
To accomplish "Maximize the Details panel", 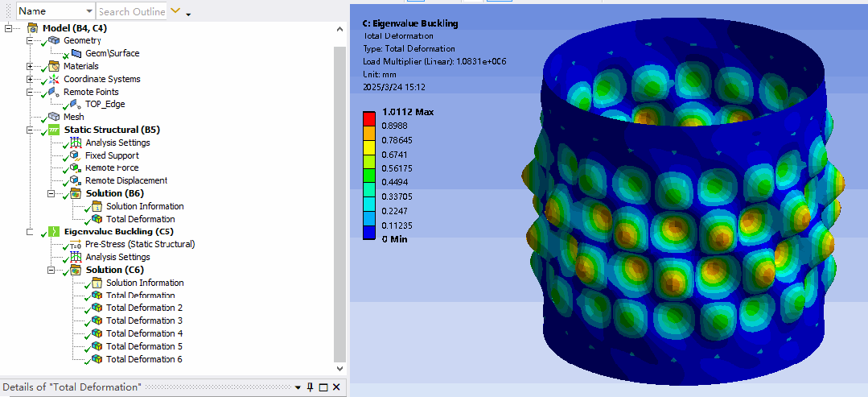I will coord(323,387).
